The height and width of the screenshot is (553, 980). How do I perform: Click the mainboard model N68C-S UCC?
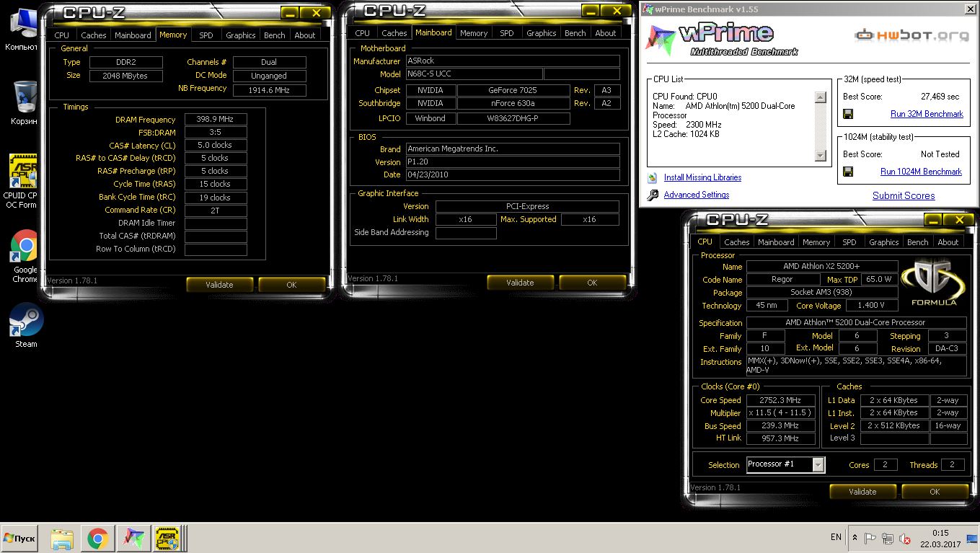pos(474,74)
